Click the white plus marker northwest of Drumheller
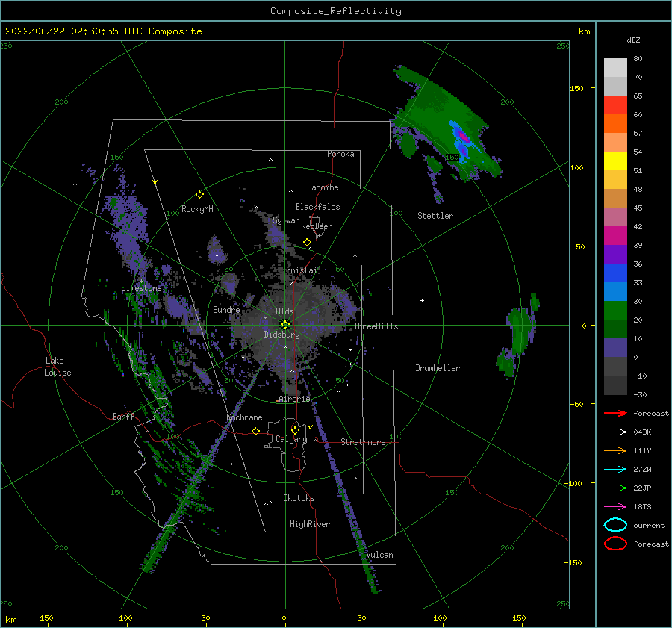This screenshot has height=628, width=672. click(x=422, y=300)
